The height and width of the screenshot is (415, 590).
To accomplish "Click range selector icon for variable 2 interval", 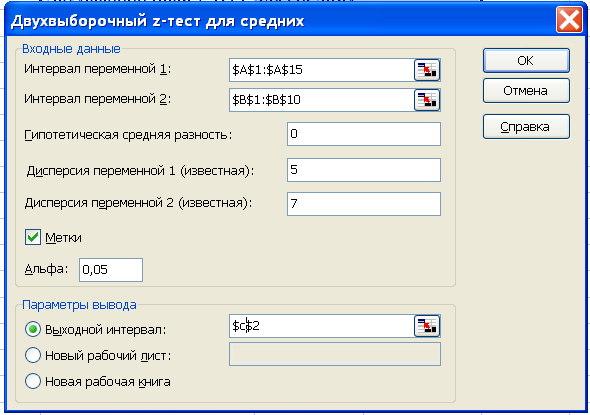I will tap(427, 100).
